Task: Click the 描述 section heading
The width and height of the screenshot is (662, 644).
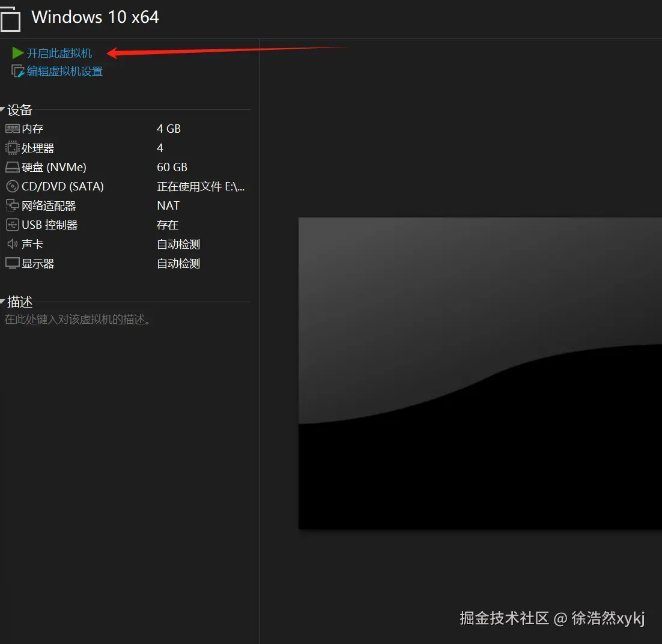Action: (x=20, y=302)
